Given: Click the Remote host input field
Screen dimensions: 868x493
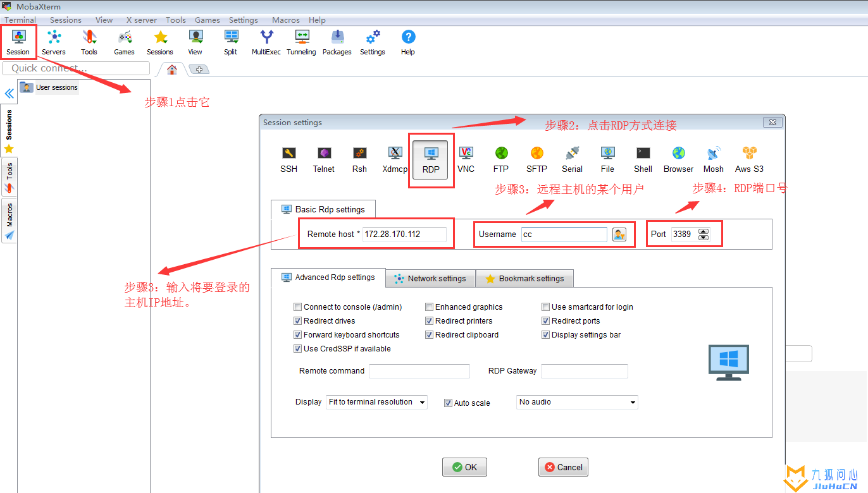Looking at the screenshot, I should (404, 234).
